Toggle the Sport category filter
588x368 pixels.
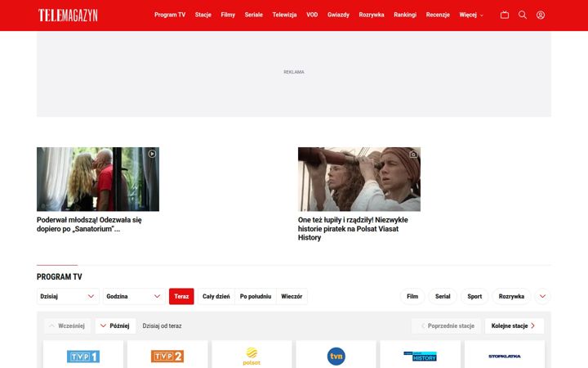[474, 296]
